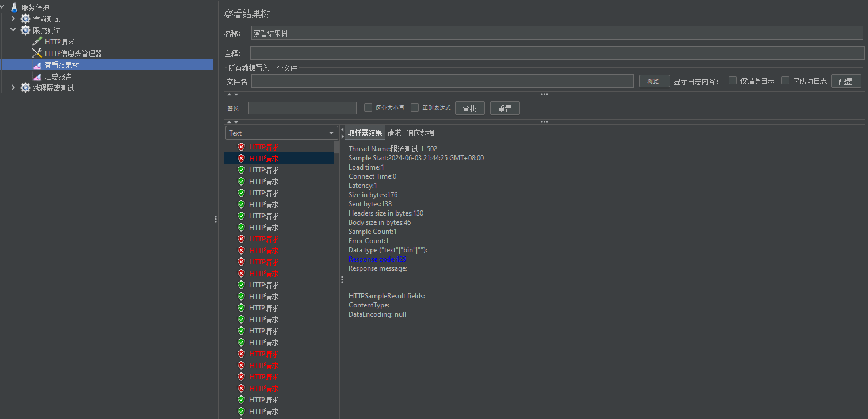This screenshot has width=868, height=419.
Task: Click the Data type ("text"|"bin"|"") line
Action: (x=388, y=250)
